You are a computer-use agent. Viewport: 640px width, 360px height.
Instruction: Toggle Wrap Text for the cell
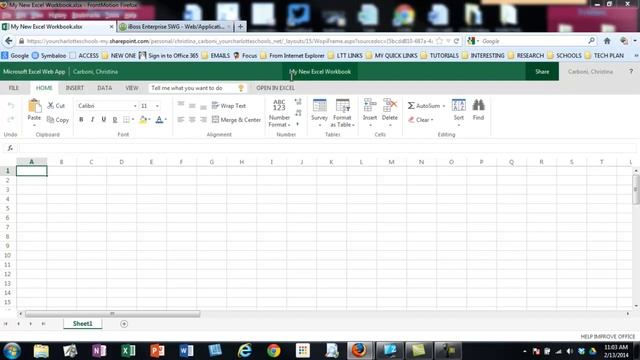pyautogui.click(x=229, y=106)
